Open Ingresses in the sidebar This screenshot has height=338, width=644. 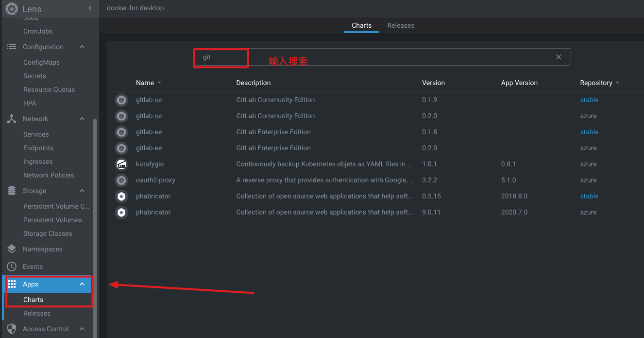[38, 161]
